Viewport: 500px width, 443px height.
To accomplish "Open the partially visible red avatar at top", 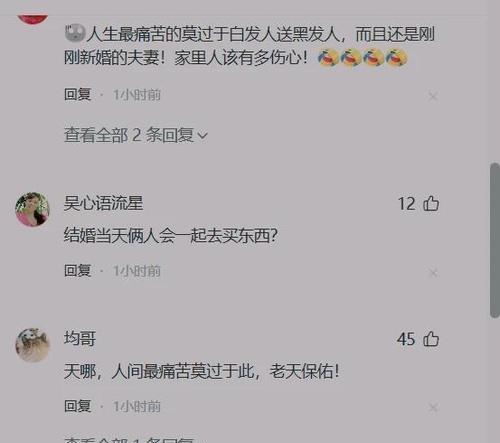I will tap(33, 19).
